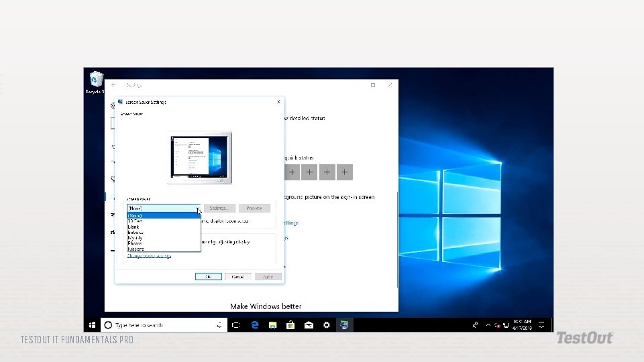Choose Blank in the screen saver list
This screenshot has height=362, width=644.
164,227
